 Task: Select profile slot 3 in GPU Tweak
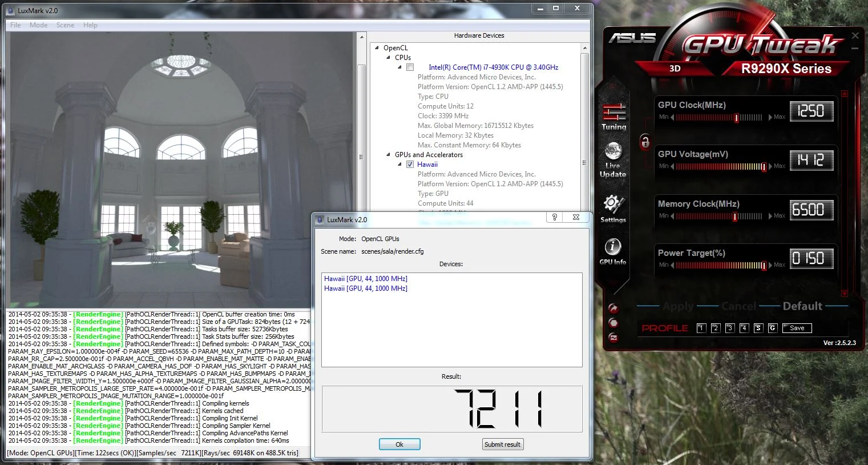730,328
